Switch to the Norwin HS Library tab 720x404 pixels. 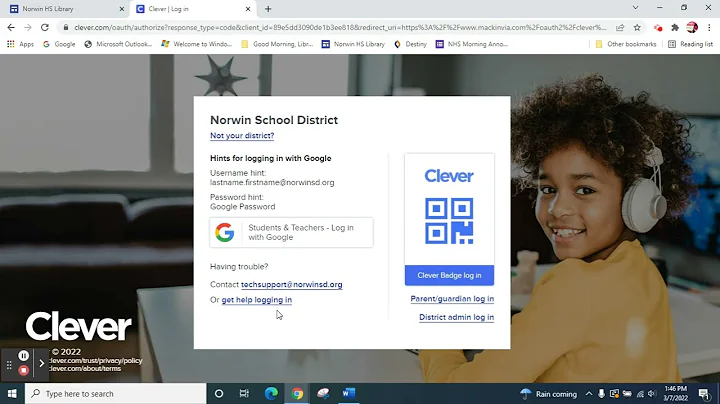click(62, 9)
